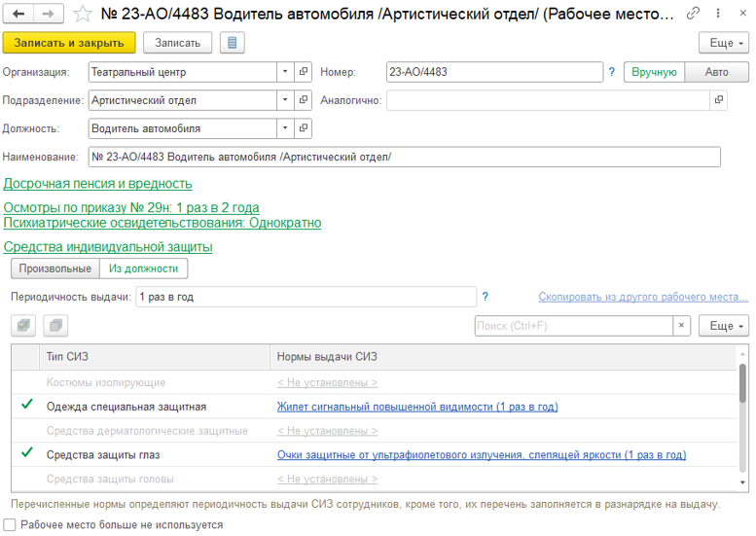Switch numbering mode to Вручную
Image resolution: width=756 pixels, height=536 pixels.
[x=654, y=72]
